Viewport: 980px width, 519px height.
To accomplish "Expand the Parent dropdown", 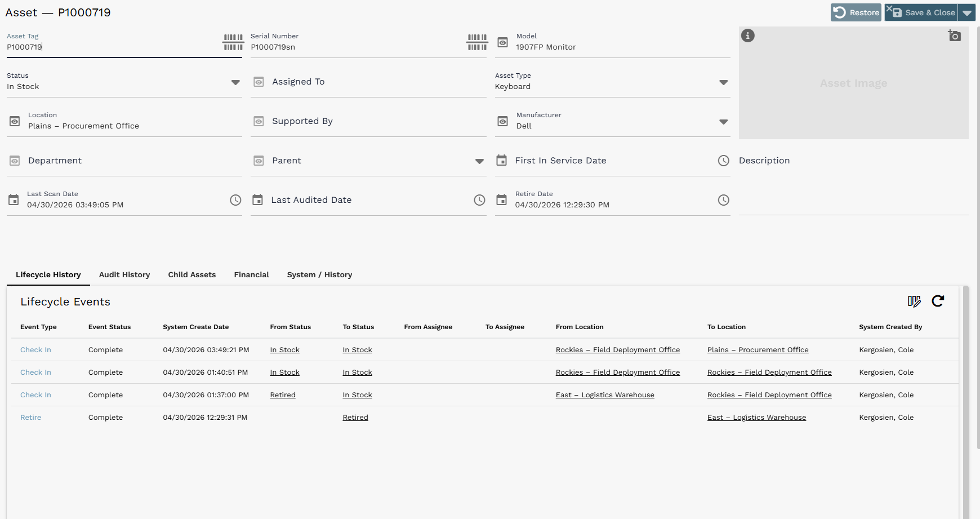I will [x=479, y=161].
